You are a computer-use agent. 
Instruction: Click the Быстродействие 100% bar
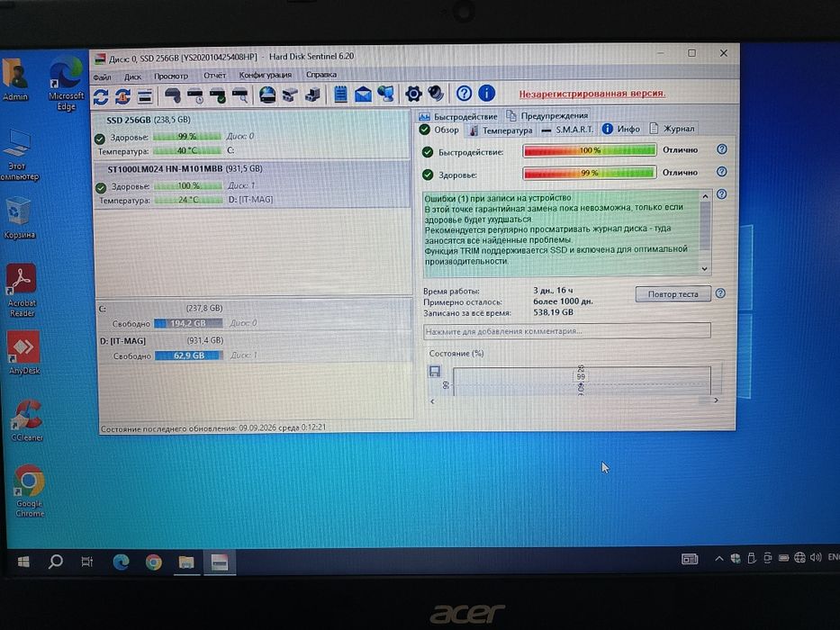[590, 150]
